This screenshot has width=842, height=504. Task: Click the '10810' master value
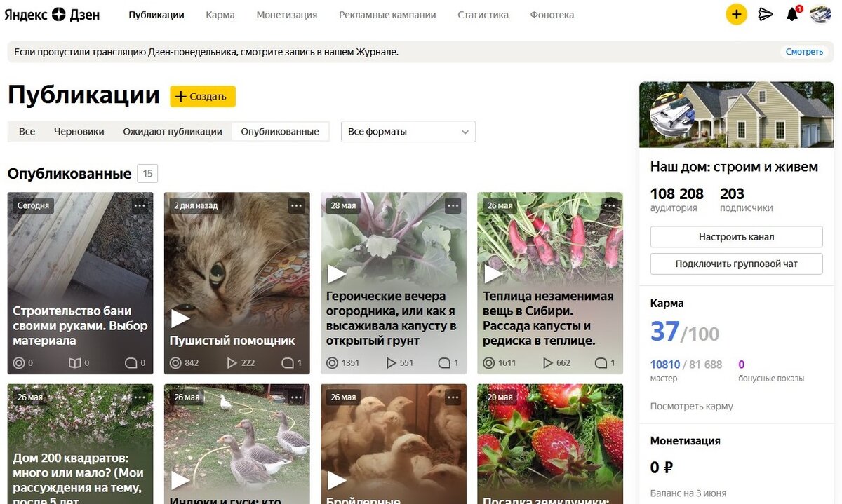pyautogui.click(x=665, y=365)
